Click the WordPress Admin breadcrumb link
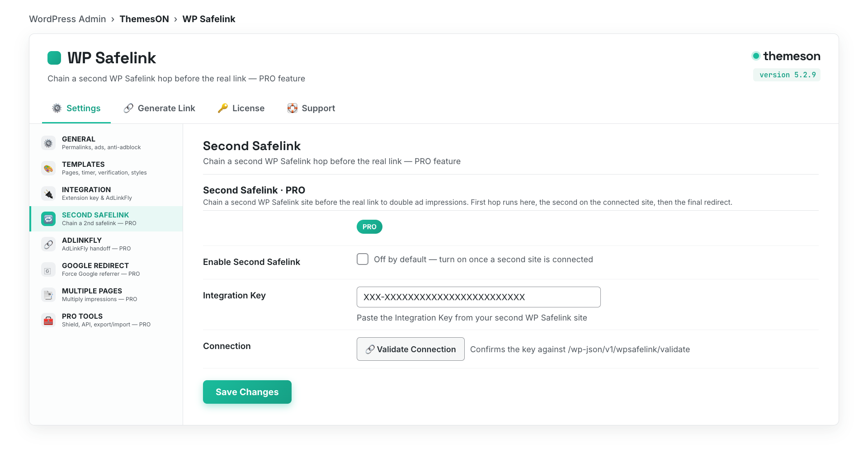868x453 pixels. pos(67,19)
